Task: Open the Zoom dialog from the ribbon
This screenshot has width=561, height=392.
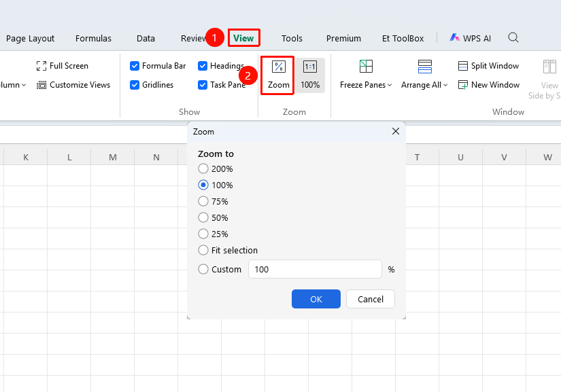Action: click(x=278, y=75)
